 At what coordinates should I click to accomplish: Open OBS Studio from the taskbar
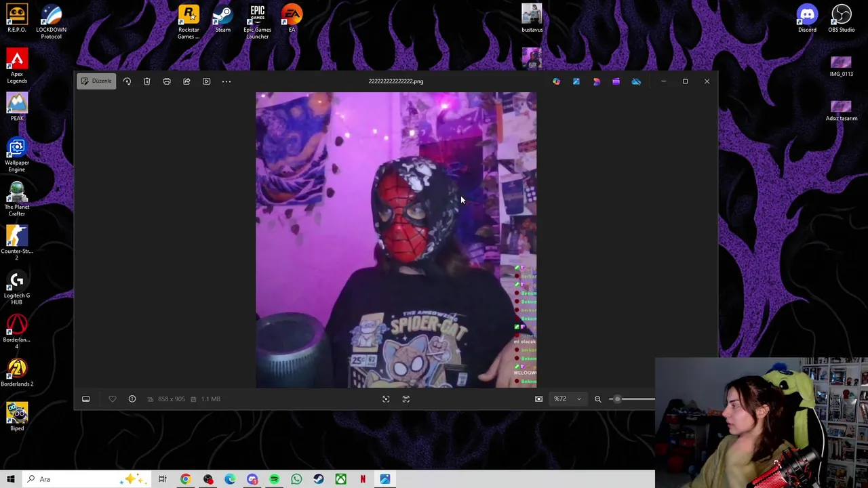click(x=208, y=479)
